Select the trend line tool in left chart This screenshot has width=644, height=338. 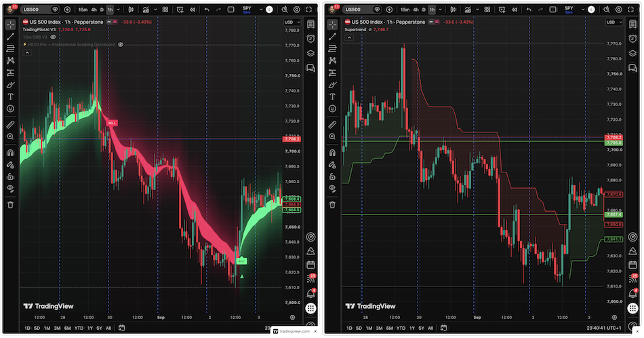[x=10, y=37]
